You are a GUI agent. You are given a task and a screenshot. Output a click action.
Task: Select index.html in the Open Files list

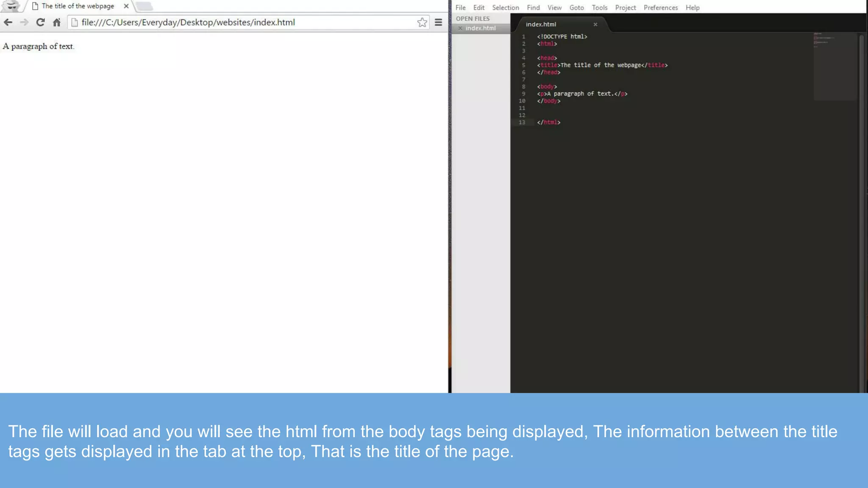click(x=480, y=28)
